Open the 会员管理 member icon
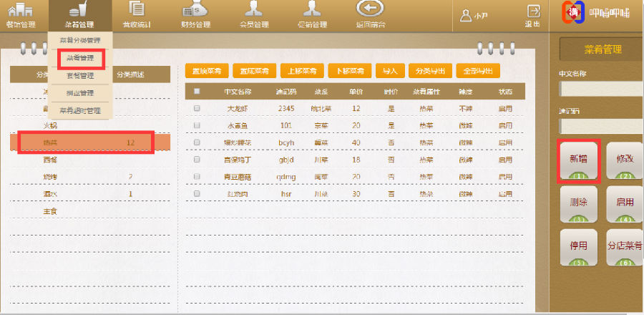This screenshot has width=644, height=315. (x=253, y=10)
